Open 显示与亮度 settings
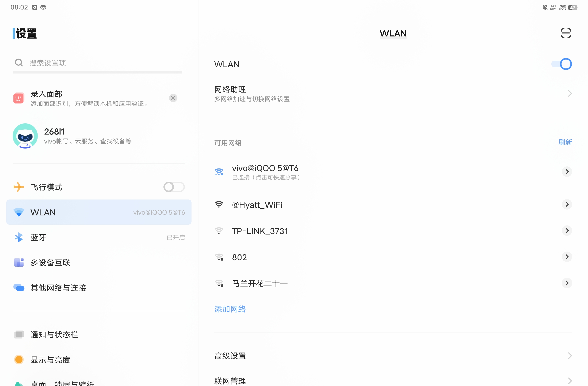Image resolution: width=588 pixels, height=386 pixels. click(99, 360)
